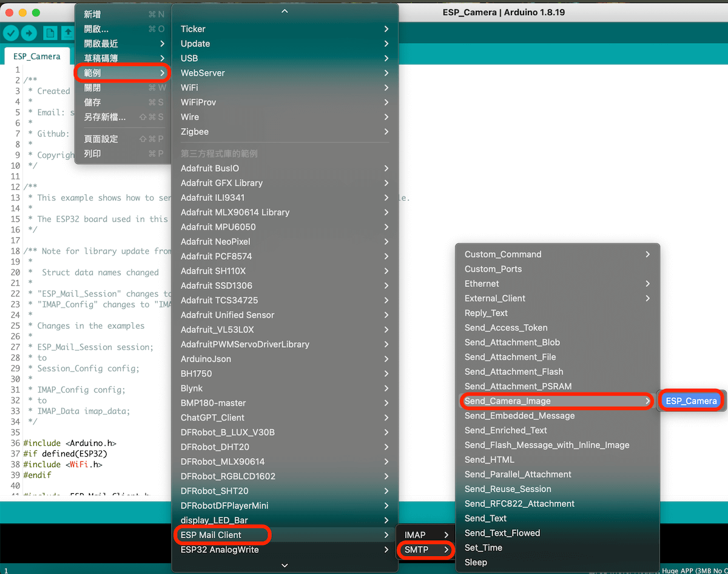Click the New sketch document icon
The height and width of the screenshot is (574, 728).
coord(50,33)
